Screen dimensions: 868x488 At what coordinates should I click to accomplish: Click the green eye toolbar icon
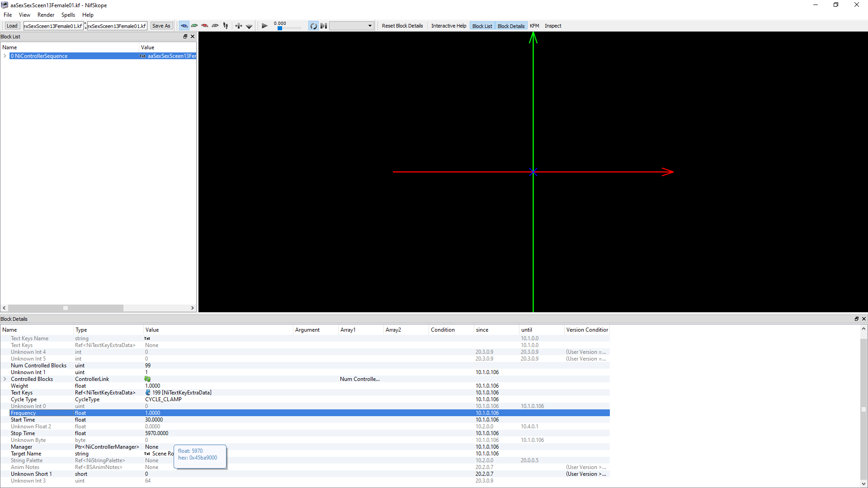click(x=194, y=26)
